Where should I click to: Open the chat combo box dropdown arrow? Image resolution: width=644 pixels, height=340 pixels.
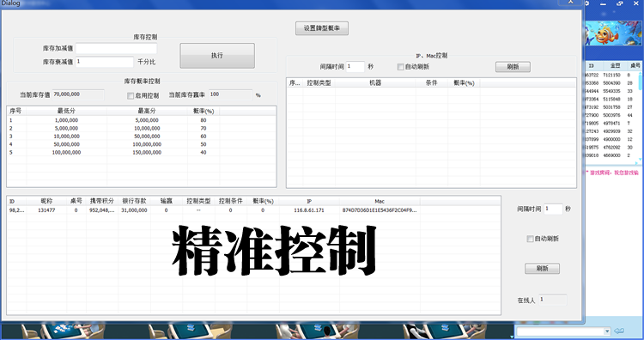point(607,331)
